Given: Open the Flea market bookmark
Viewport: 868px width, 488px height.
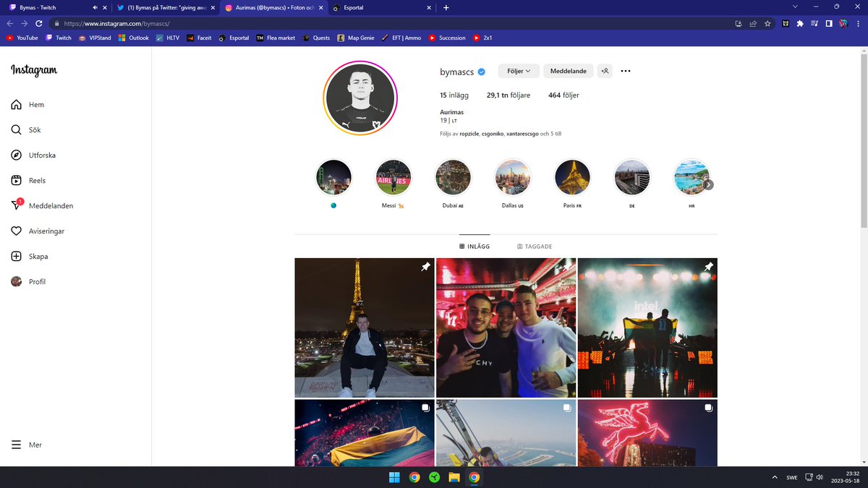Looking at the screenshot, I should (276, 38).
